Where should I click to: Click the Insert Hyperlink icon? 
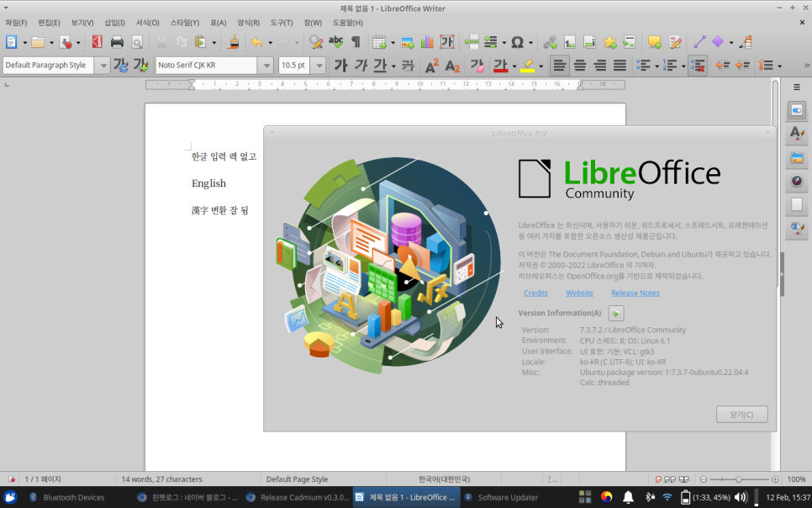point(550,42)
